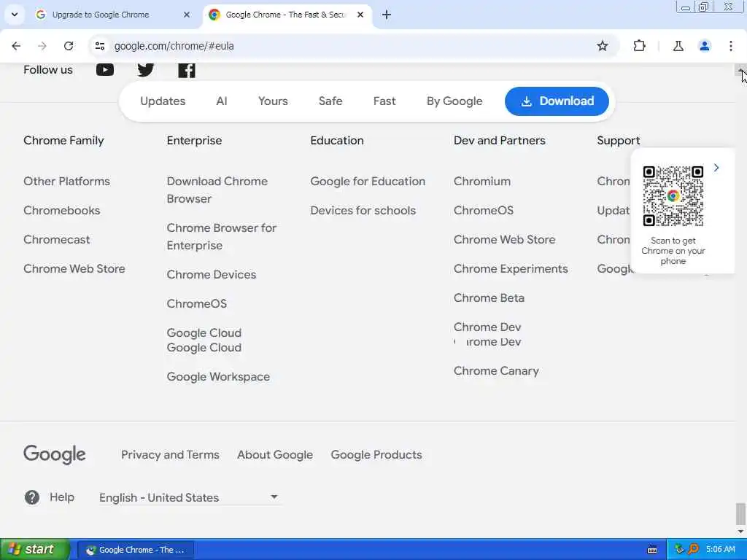747x560 pixels.
Task: Reload the page with the refresh icon
Action: (69, 46)
